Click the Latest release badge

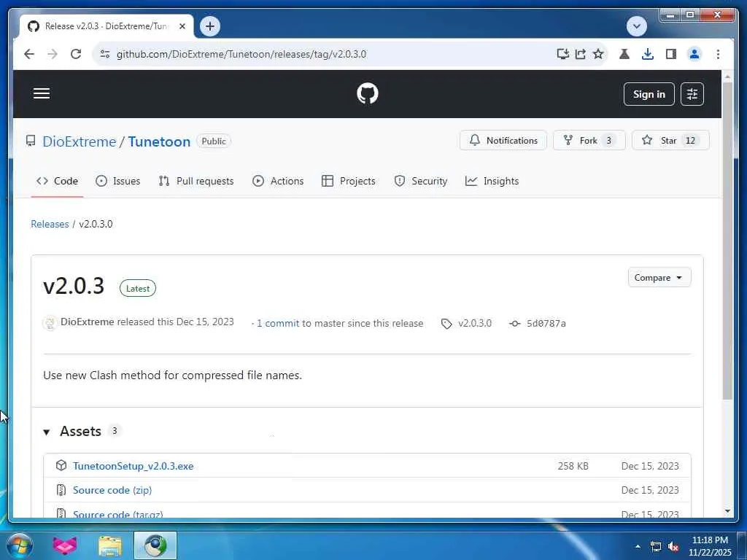pyautogui.click(x=138, y=288)
